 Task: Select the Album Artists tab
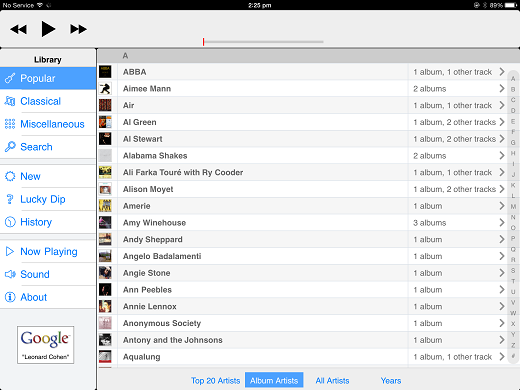point(274,380)
